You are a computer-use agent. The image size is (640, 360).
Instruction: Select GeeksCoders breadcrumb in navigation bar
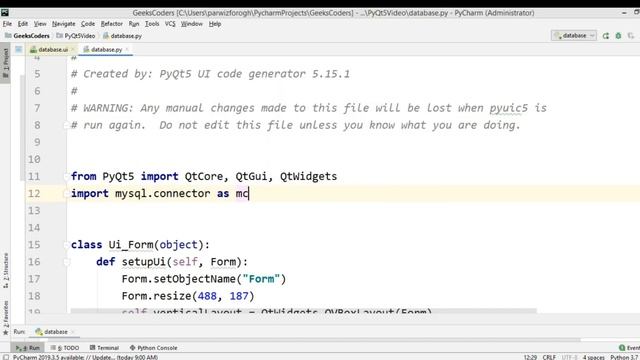click(27, 36)
